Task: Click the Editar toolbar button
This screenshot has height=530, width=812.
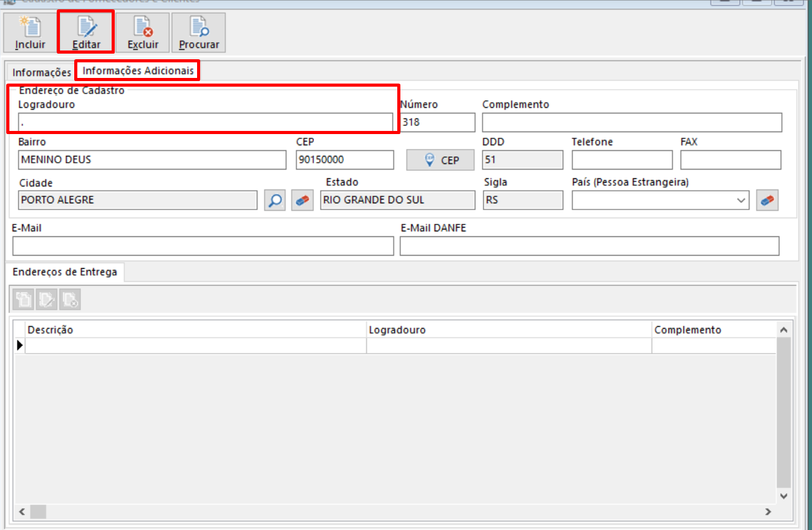Action: click(x=86, y=32)
